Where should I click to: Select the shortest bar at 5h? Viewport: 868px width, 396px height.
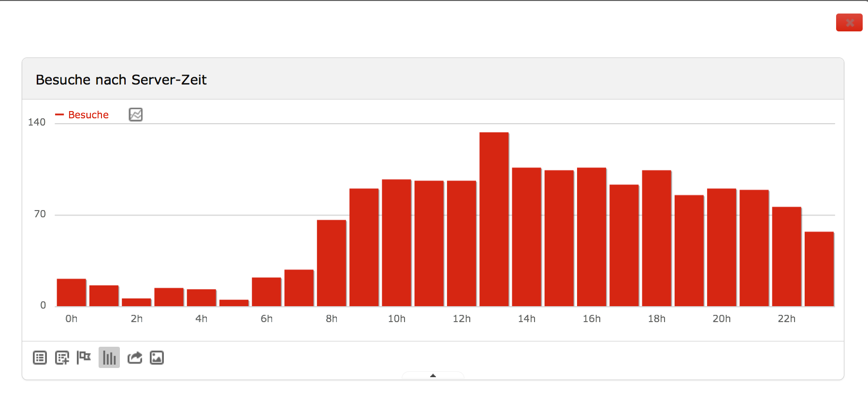(234, 303)
